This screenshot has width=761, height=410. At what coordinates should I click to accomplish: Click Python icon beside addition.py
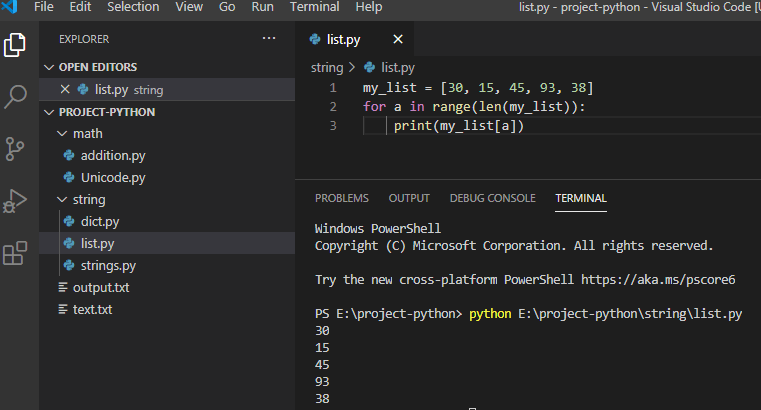[x=69, y=155]
